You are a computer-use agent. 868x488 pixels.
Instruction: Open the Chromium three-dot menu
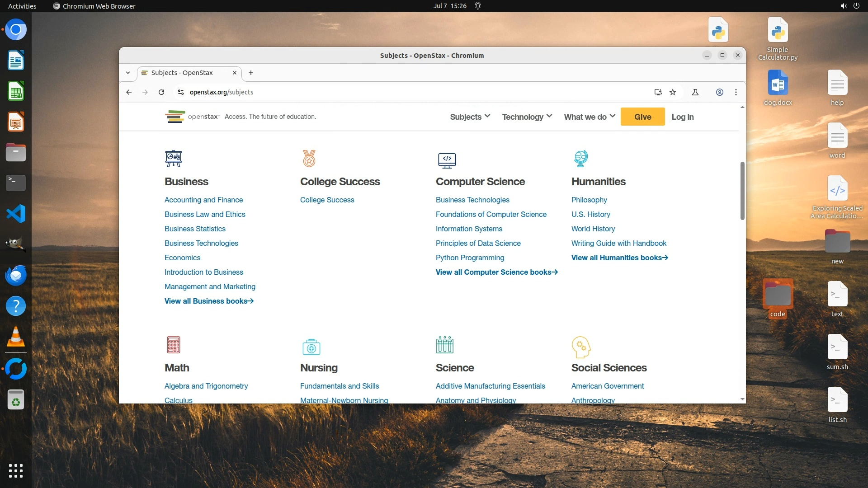pos(736,92)
